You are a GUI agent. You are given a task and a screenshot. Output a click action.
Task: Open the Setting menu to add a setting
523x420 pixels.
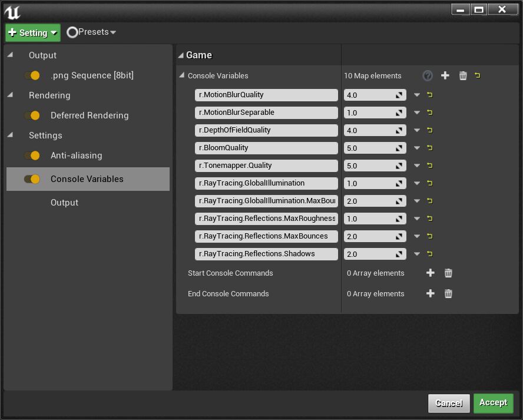pos(32,32)
